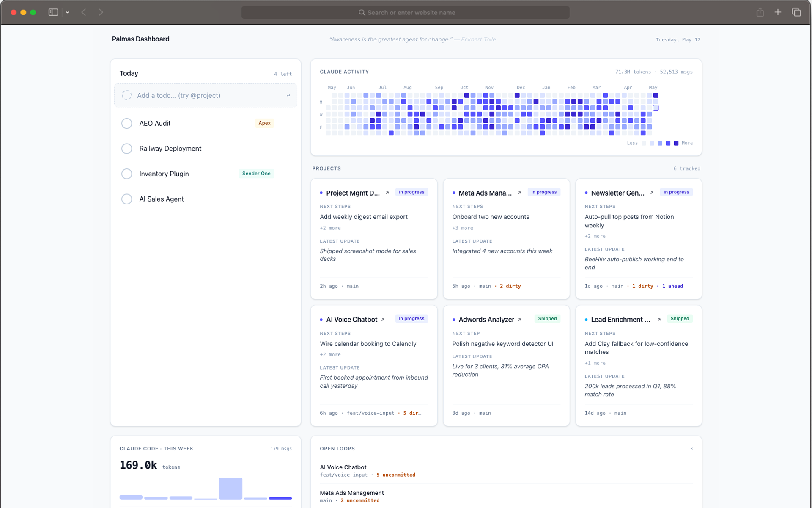Open Adwords Analyzer external link arrow
Image resolution: width=812 pixels, height=508 pixels.
[519, 320]
